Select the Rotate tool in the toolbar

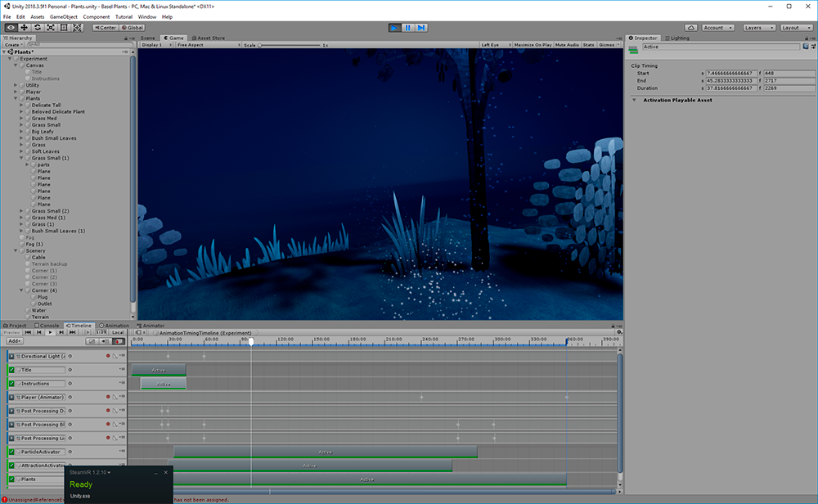click(x=38, y=28)
